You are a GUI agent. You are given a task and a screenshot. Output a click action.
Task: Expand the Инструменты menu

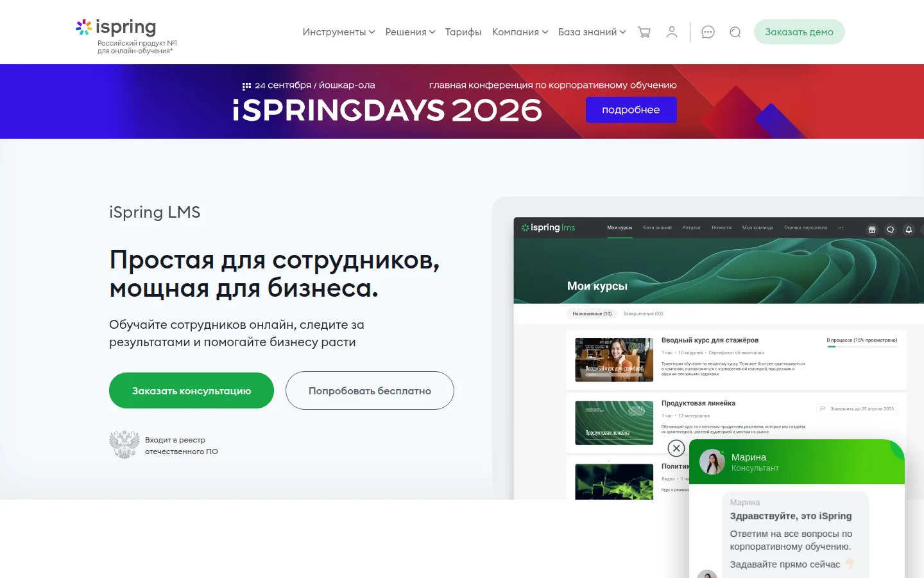coord(338,32)
